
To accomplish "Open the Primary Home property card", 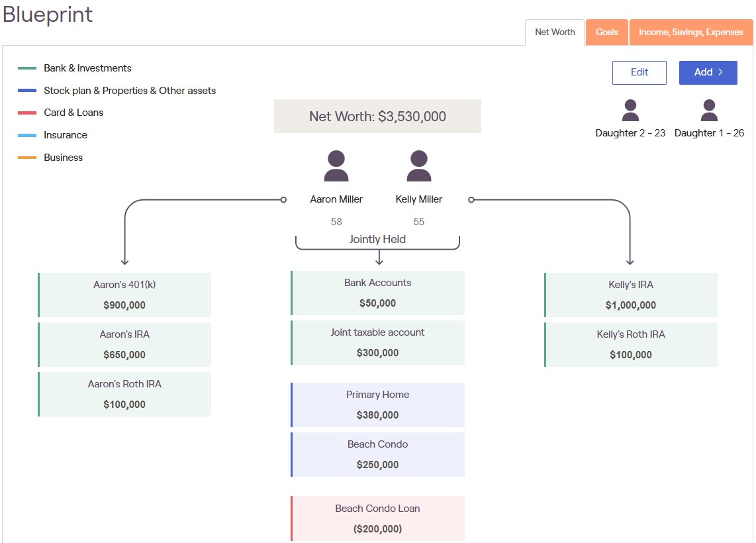I will [x=377, y=405].
